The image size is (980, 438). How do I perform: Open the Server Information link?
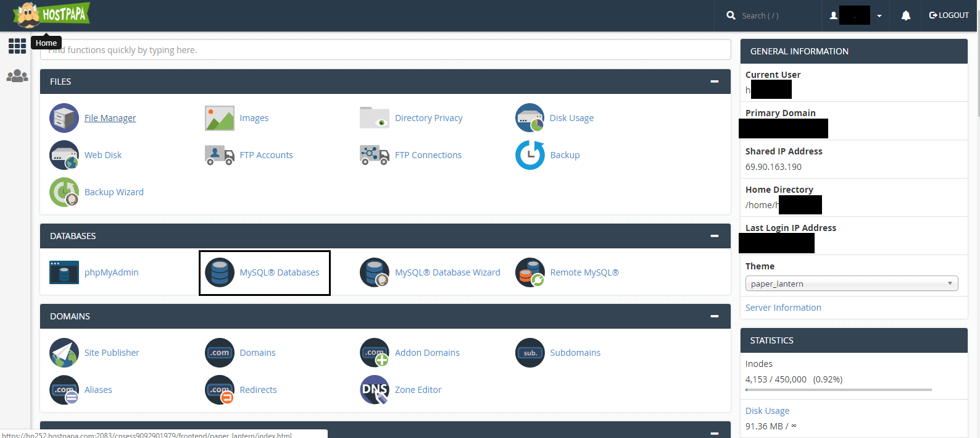783,308
